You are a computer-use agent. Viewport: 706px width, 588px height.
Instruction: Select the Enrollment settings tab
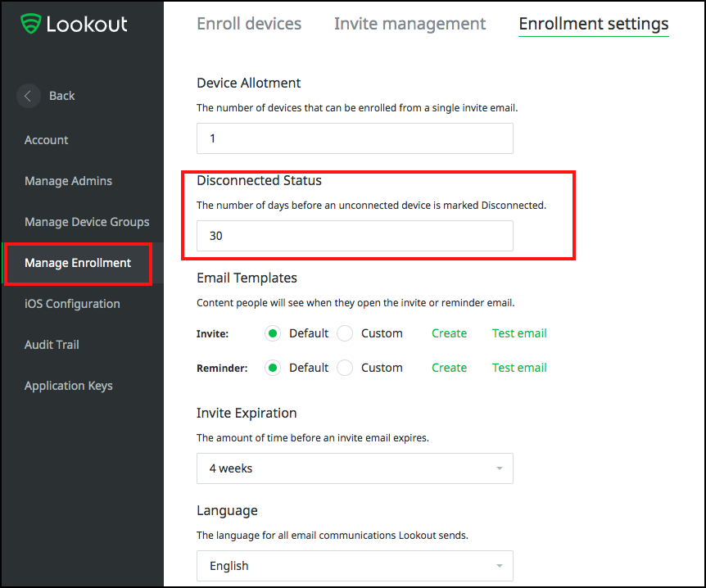tap(593, 24)
